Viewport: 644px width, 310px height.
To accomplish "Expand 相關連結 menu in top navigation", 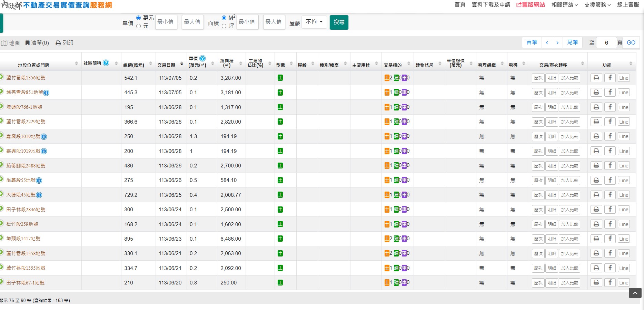I will coord(564,5).
